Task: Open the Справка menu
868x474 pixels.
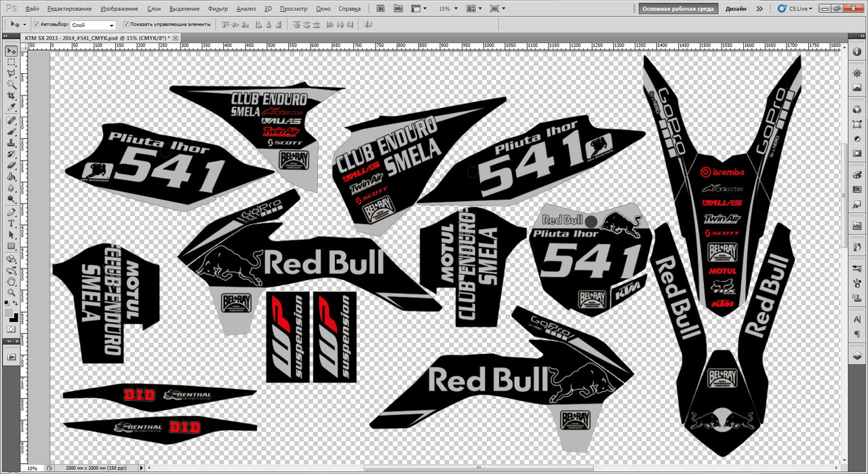Action: pyautogui.click(x=349, y=9)
